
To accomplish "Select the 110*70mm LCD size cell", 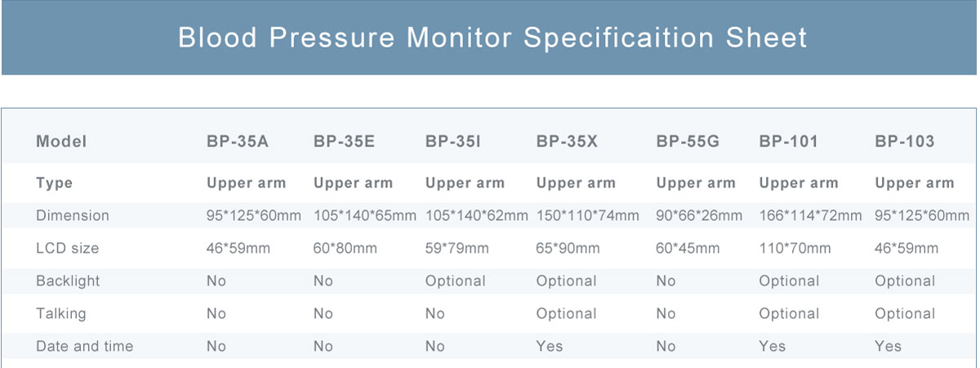I will pos(795,249).
